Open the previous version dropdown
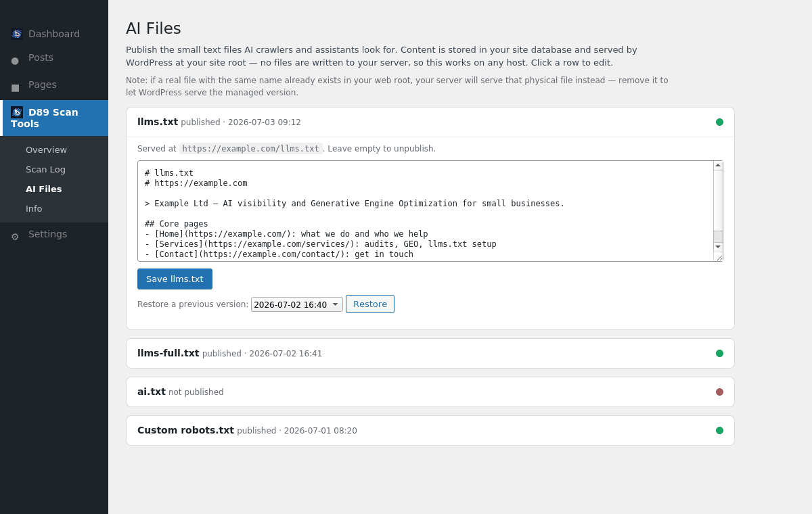This screenshot has height=514, width=812. (297, 304)
